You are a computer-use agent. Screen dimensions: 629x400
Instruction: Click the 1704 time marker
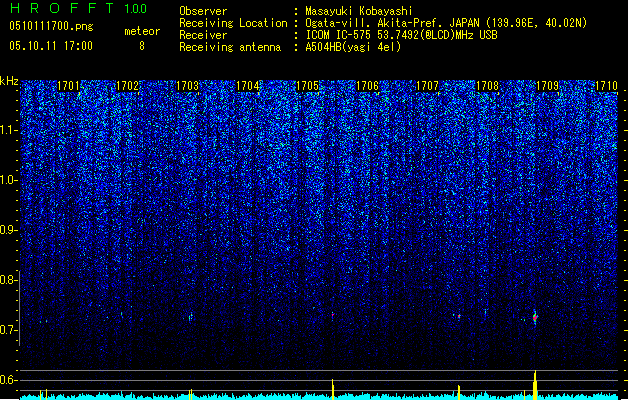[x=248, y=86]
